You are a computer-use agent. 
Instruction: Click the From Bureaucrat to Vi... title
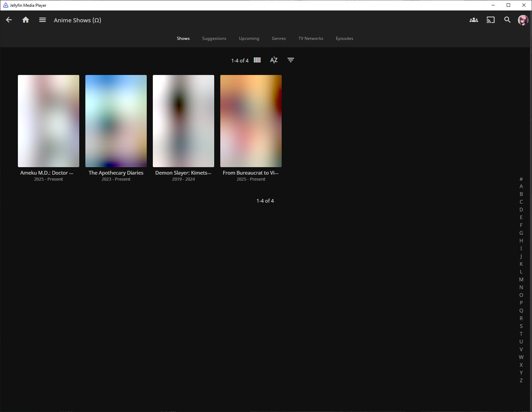pos(251,173)
